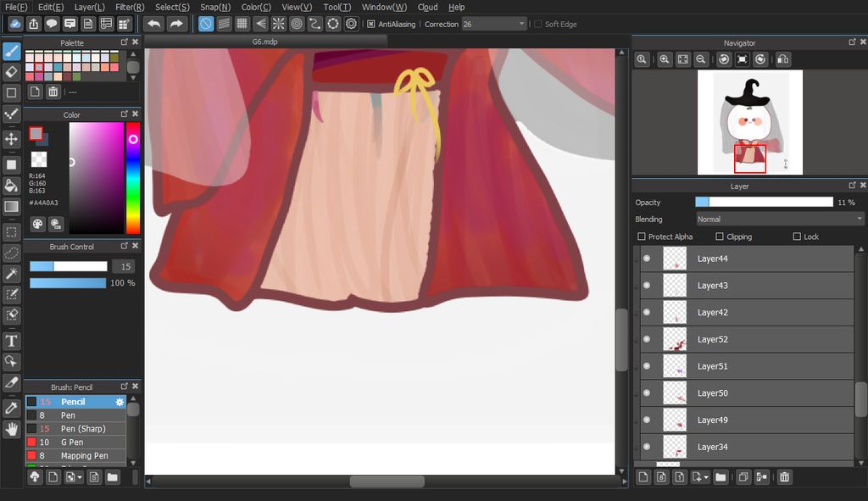Toggle the Clipping checkbox
Viewport: 868px width, 501px height.
pyautogui.click(x=719, y=237)
